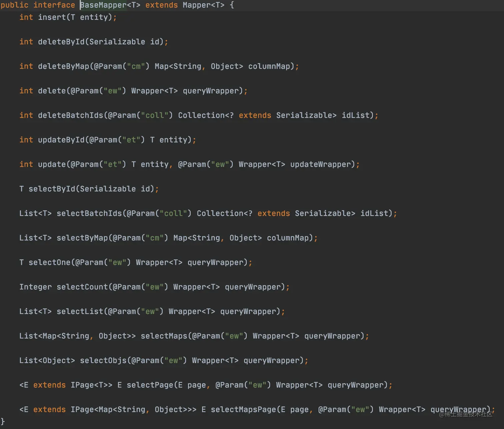The width and height of the screenshot is (504, 429).
Task: Click the selectObjs method name
Action: click(x=103, y=360)
